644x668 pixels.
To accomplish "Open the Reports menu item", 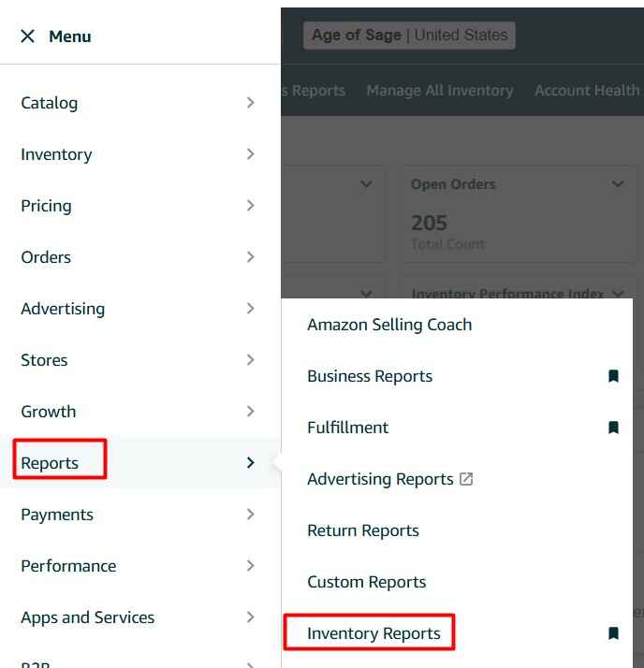I will pos(51,463).
